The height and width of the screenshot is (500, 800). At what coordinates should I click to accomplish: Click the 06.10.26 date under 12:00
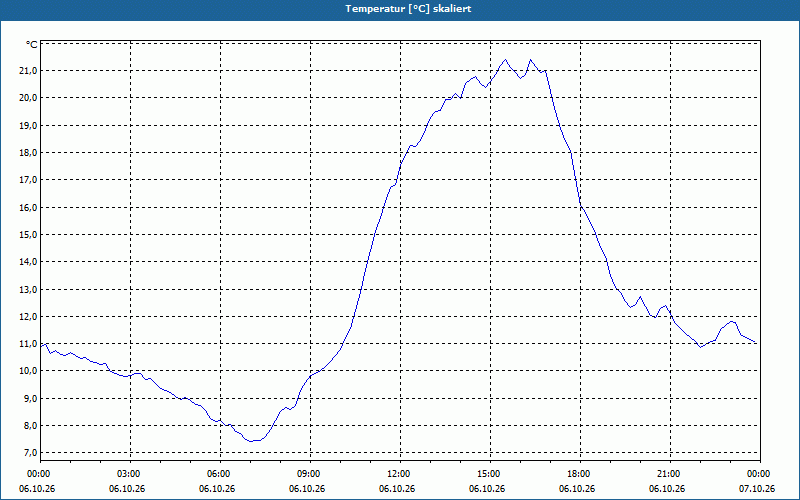click(x=397, y=489)
